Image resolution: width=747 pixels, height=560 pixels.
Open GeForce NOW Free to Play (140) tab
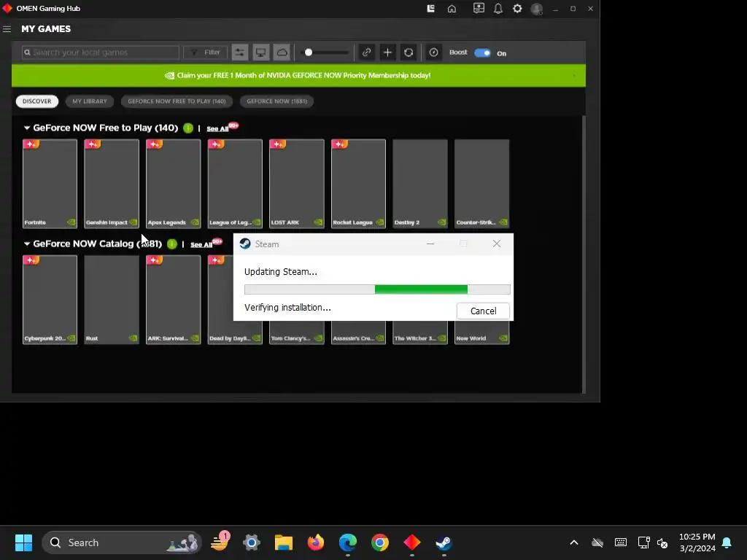(177, 101)
